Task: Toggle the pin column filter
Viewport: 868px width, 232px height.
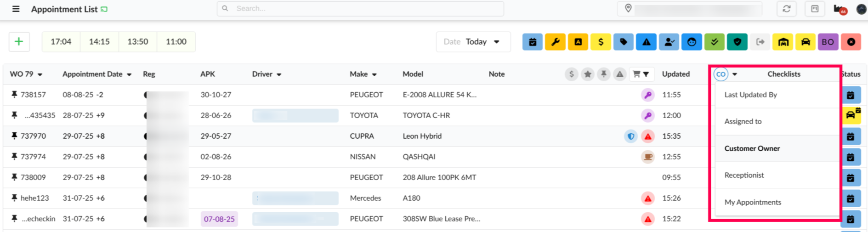Action: (x=603, y=74)
